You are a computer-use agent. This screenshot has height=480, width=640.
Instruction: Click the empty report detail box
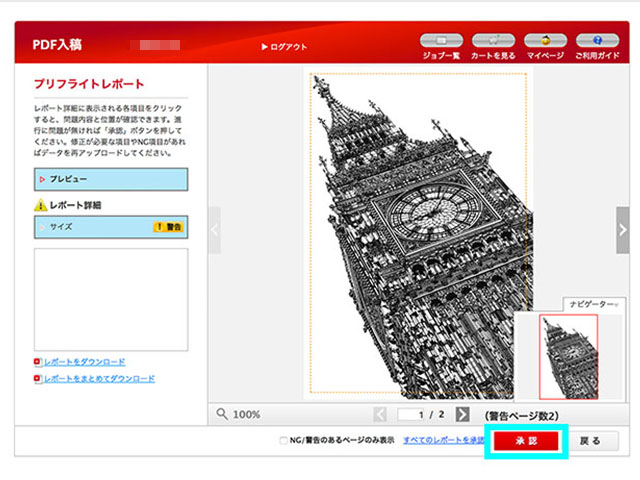point(111,300)
